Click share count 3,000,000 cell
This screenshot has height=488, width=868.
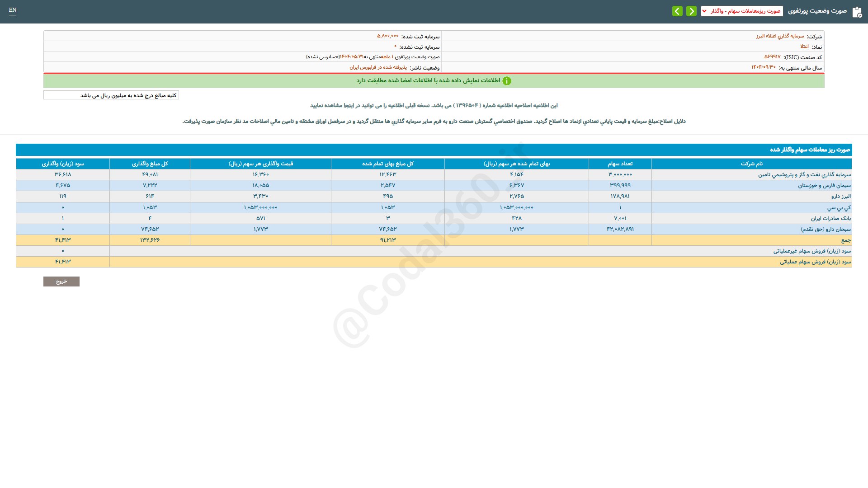point(620,174)
